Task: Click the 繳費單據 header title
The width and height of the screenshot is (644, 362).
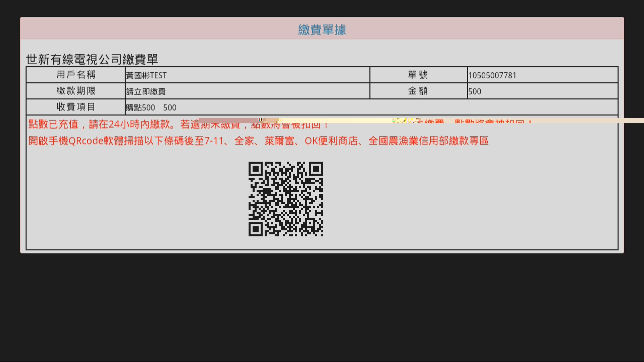Action: pos(322,29)
